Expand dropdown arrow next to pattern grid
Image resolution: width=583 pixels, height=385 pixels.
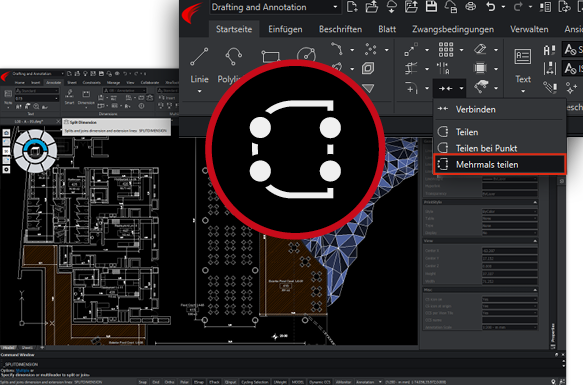(x=461, y=50)
